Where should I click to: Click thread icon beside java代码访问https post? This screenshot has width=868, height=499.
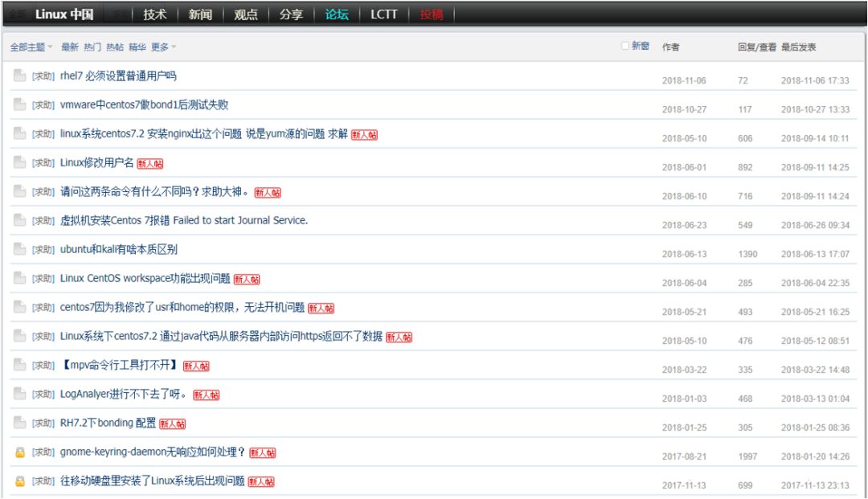(x=19, y=336)
